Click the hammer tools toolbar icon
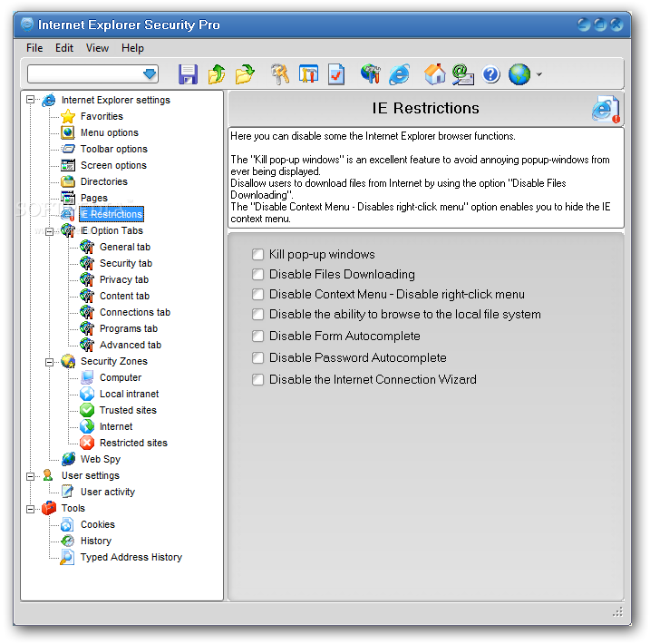The height and width of the screenshot is (644, 650). pos(280,74)
